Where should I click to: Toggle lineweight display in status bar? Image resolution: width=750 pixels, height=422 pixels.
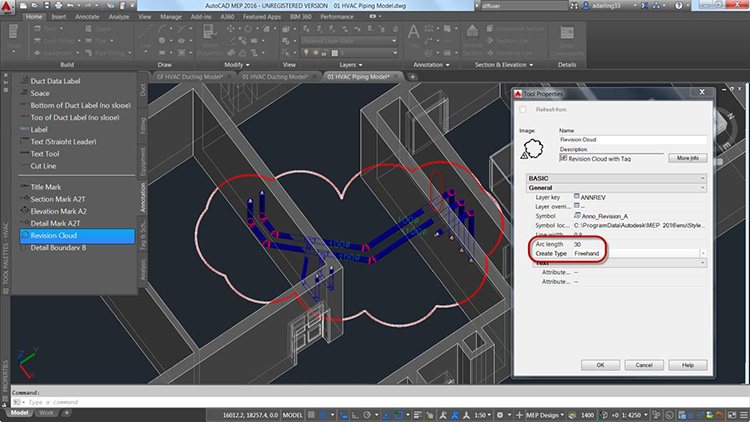pyautogui.click(x=418, y=415)
